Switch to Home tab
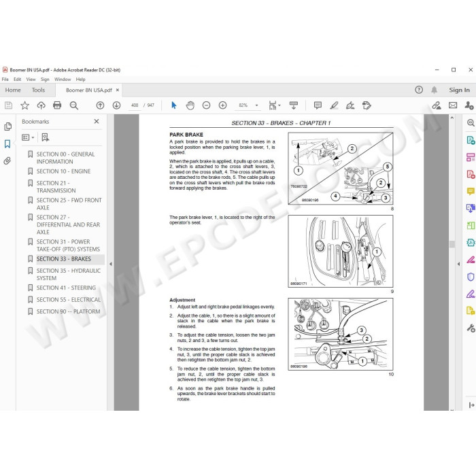 click(13, 90)
